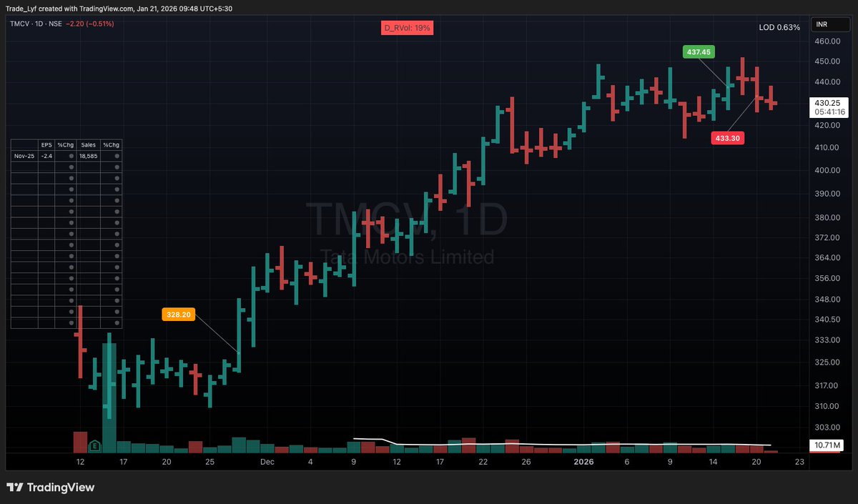Click the 325.00 price axis label

pyautogui.click(x=827, y=362)
